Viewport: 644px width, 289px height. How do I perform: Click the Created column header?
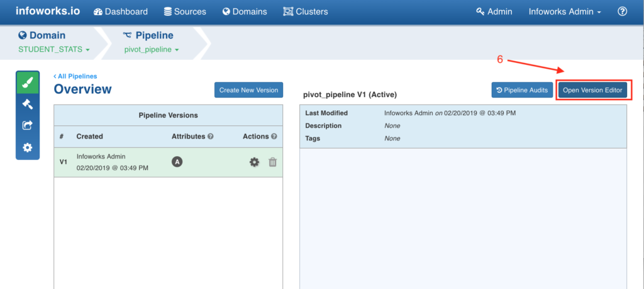point(89,137)
